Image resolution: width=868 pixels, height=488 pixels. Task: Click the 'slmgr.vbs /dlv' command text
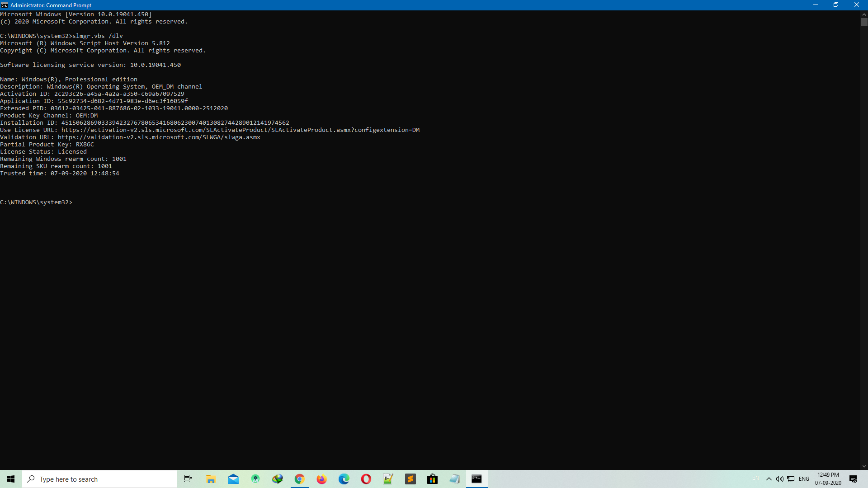(98, 36)
